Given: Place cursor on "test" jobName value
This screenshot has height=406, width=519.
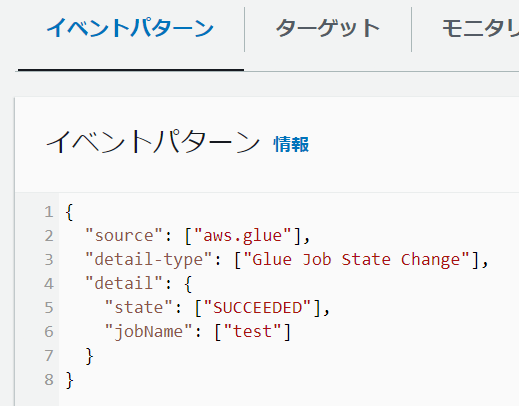Looking at the screenshot, I should coord(252,332).
